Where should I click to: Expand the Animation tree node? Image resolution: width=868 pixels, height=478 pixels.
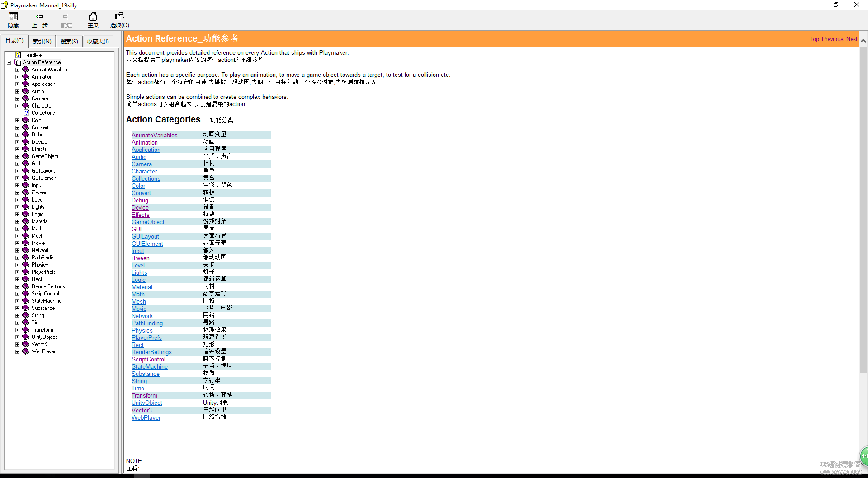click(x=17, y=77)
